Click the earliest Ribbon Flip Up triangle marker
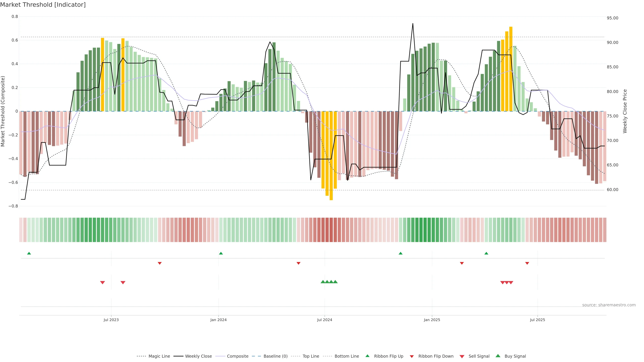The height and width of the screenshot is (362, 644). 29,253
